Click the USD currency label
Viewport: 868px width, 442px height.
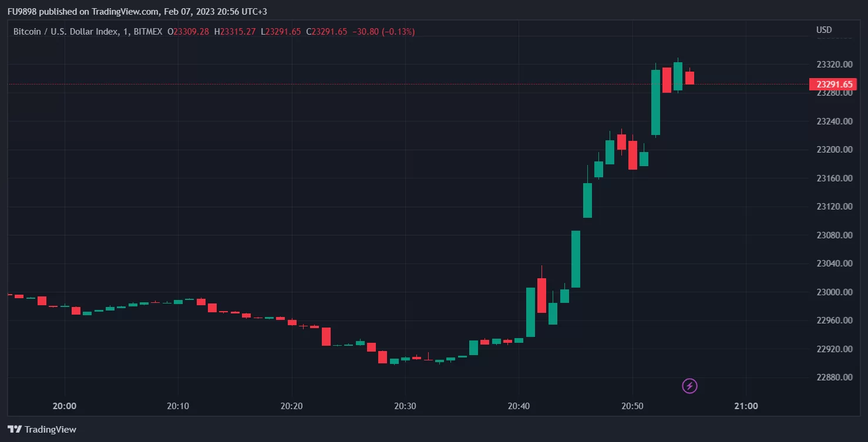click(824, 30)
